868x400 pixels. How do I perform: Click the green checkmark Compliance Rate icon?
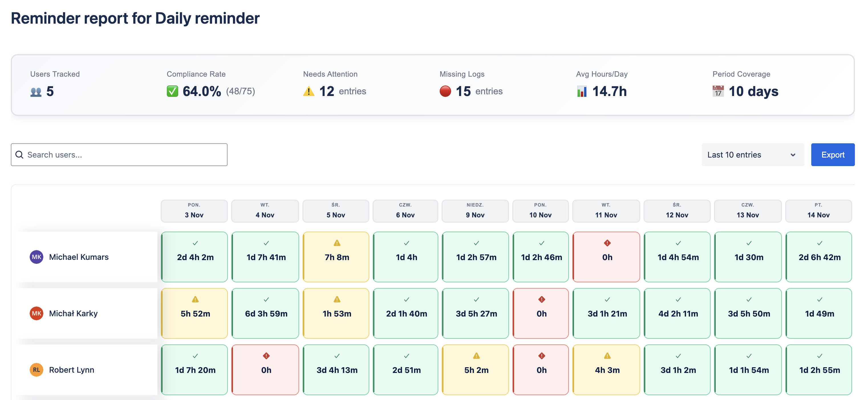172,91
